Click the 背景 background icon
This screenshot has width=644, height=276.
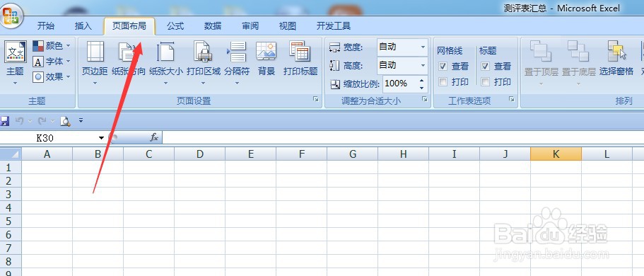[x=266, y=51]
